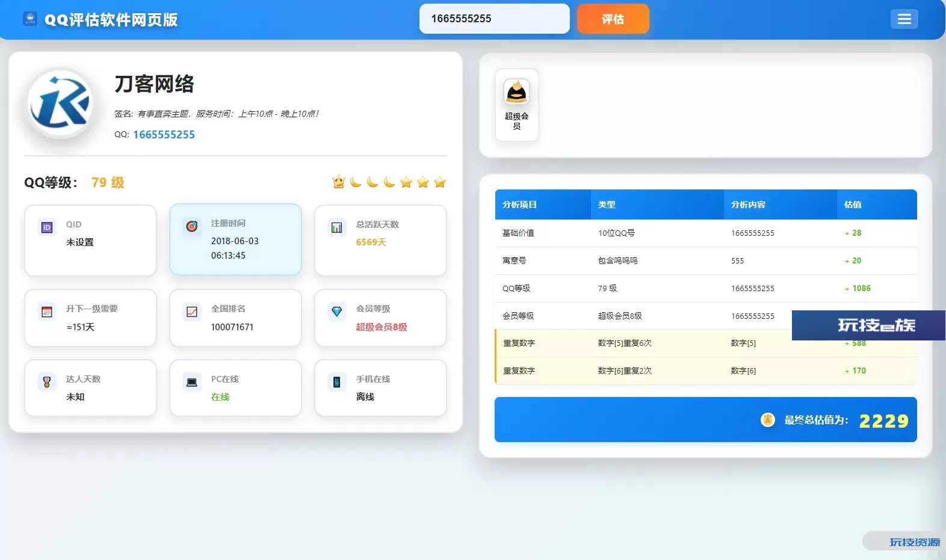Click the PC在线 computer icon
This screenshot has height=560, width=946.
tap(192, 382)
